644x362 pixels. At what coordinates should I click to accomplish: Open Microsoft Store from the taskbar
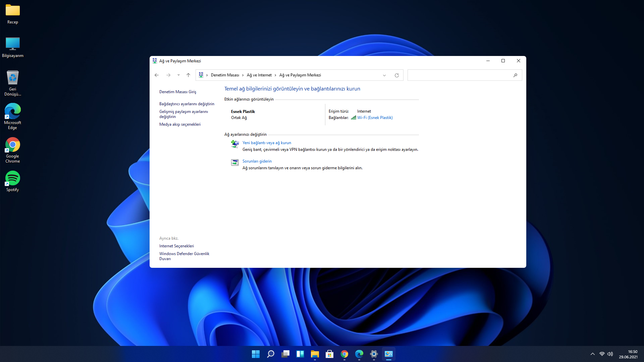(329, 354)
